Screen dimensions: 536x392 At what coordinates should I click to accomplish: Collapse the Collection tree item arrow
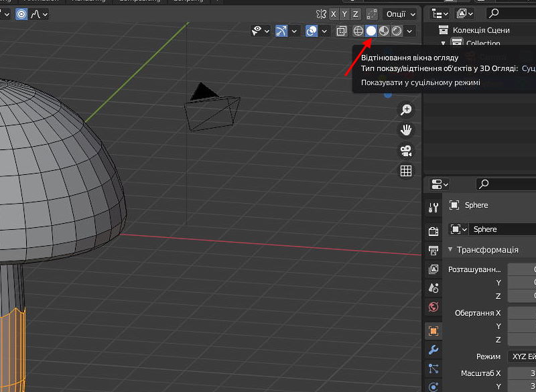(444, 43)
